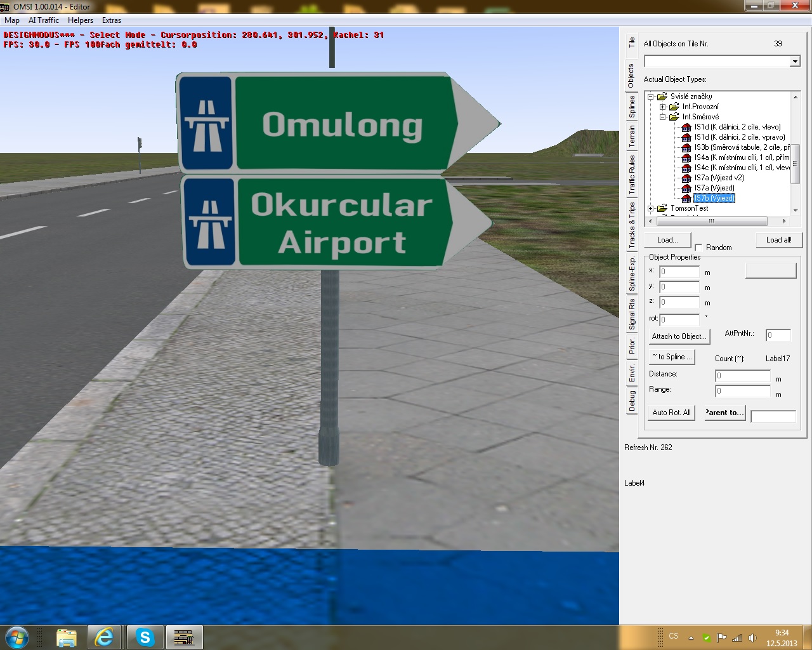This screenshot has width=812, height=650.
Task: Open the Helpers menu
Action: (x=81, y=20)
